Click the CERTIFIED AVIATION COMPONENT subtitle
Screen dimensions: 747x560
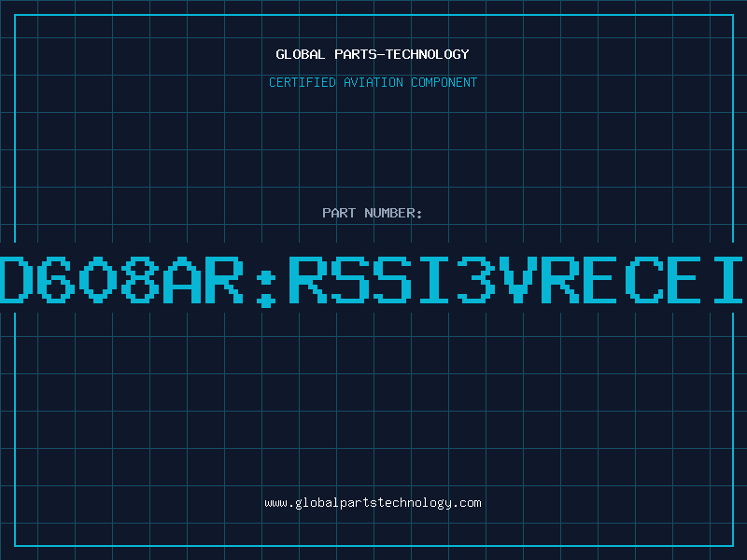coord(373,82)
